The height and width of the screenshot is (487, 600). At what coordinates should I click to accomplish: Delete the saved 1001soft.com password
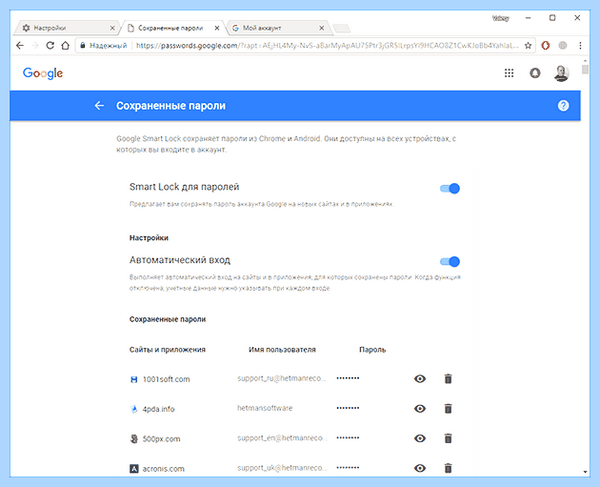point(448,379)
